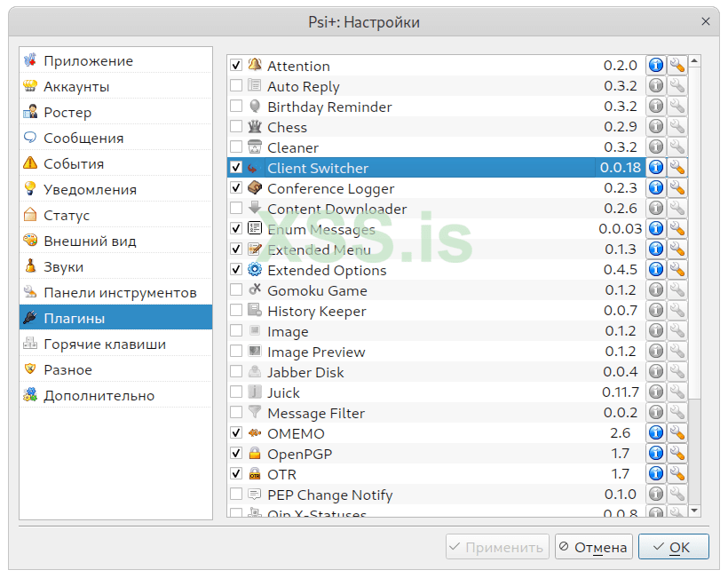Screen dimensions: 728x578
Task: Open info for Attention plugin
Action: (x=655, y=66)
